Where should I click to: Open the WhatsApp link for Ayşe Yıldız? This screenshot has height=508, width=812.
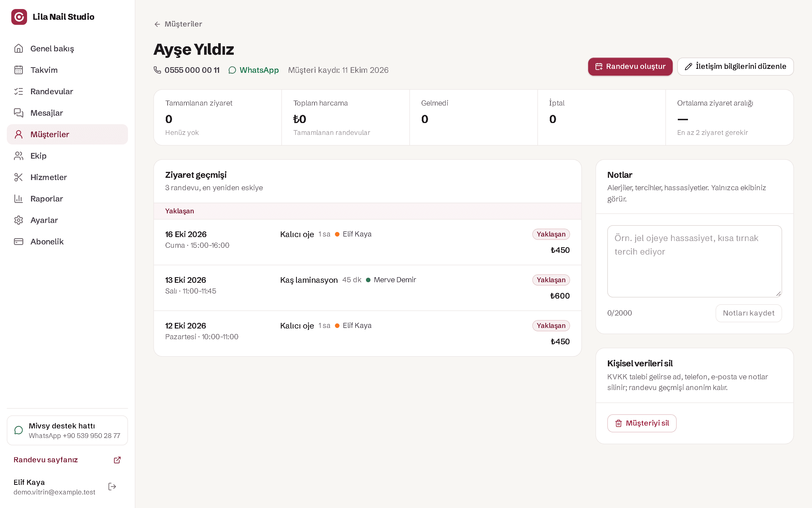[253, 70]
